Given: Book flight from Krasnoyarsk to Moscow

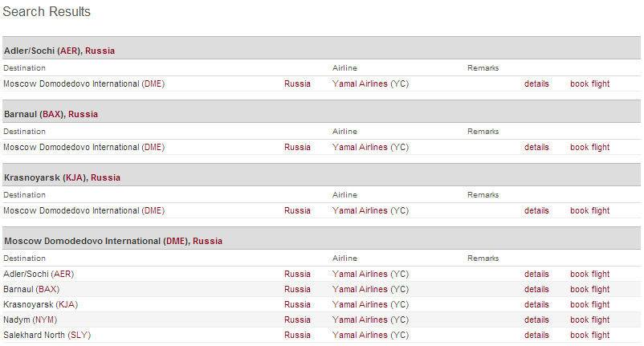Looking at the screenshot, I should tap(589, 210).
